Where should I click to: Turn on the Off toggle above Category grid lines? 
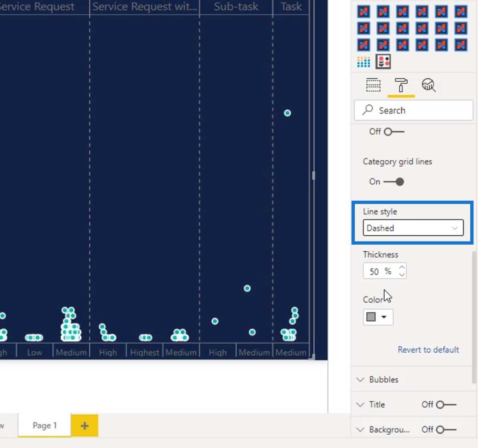click(x=394, y=131)
